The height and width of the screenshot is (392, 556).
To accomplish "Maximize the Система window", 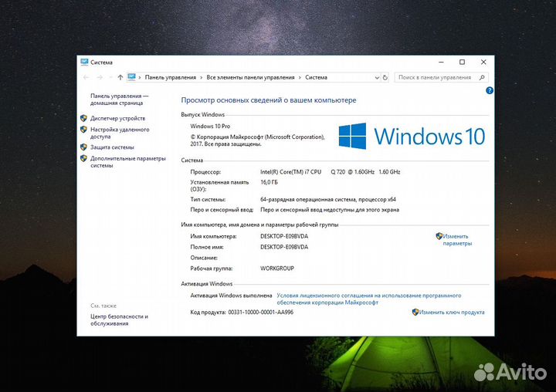I will (x=462, y=62).
